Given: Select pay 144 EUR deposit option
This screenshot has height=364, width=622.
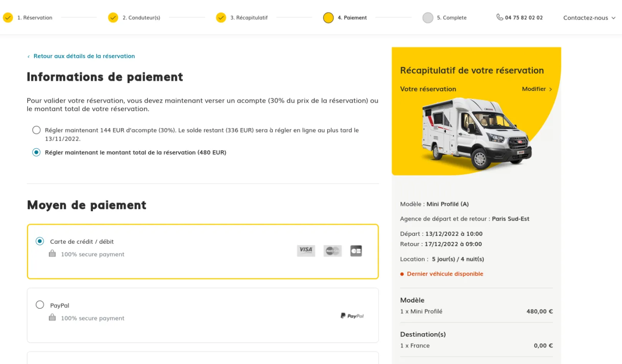Looking at the screenshot, I should click(36, 130).
